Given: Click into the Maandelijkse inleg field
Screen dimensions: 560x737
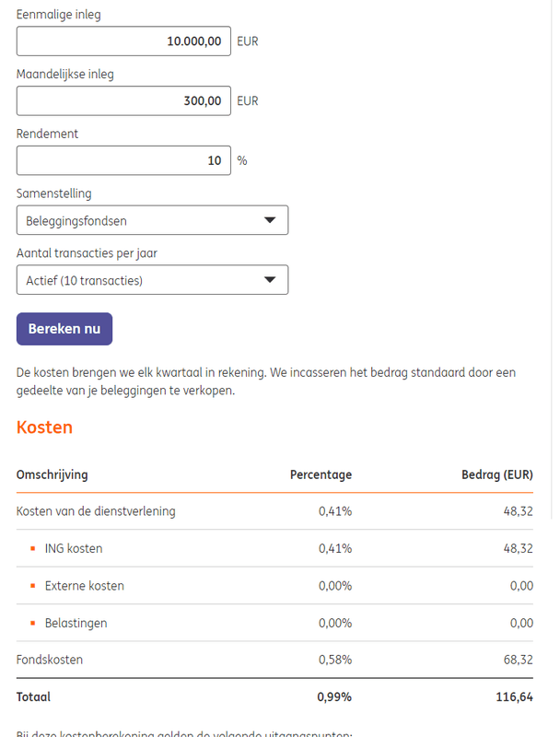Looking at the screenshot, I should click(123, 100).
